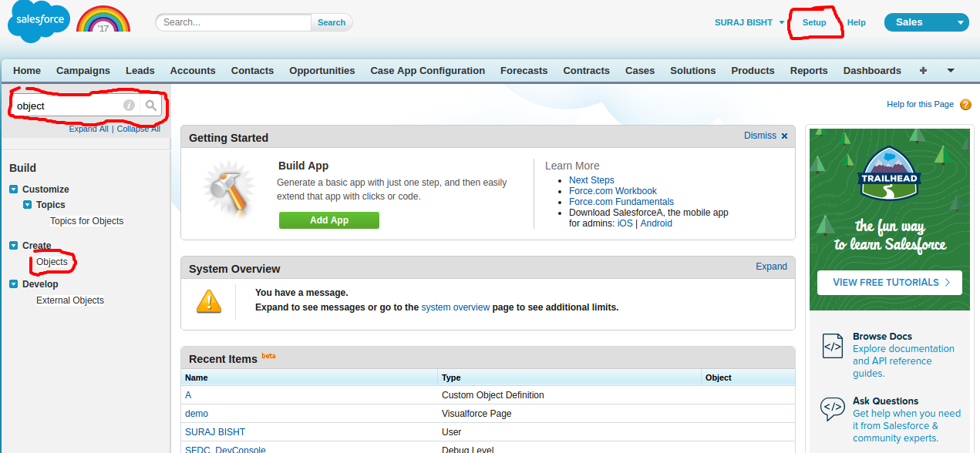This screenshot has height=453, width=980.
Task: Collapse the Develop tree section
Action: [x=14, y=284]
